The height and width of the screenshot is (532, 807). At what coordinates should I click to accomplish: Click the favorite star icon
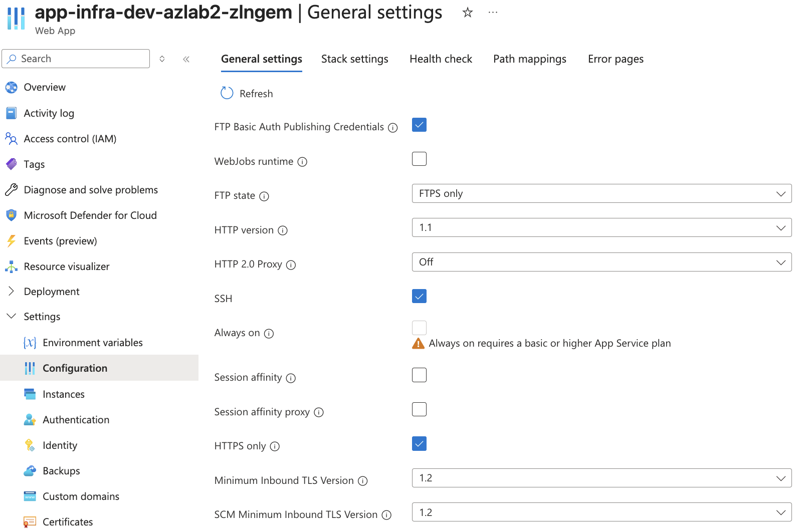pos(467,13)
